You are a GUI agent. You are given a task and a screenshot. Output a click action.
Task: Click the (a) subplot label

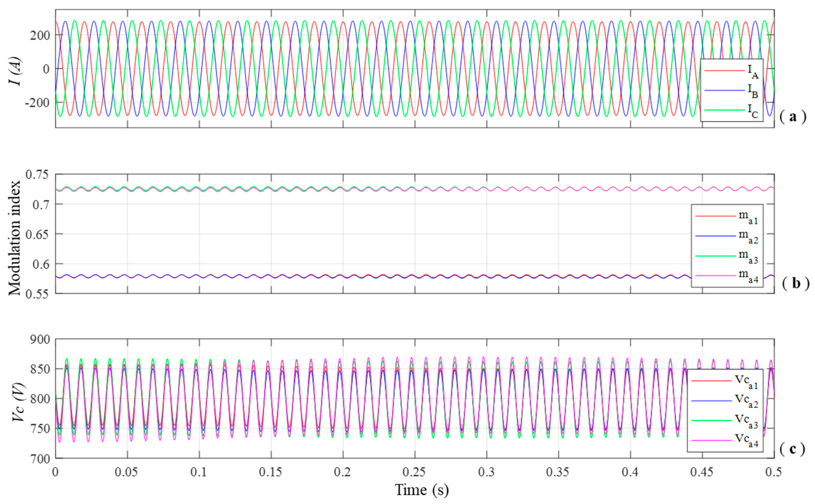click(793, 117)
